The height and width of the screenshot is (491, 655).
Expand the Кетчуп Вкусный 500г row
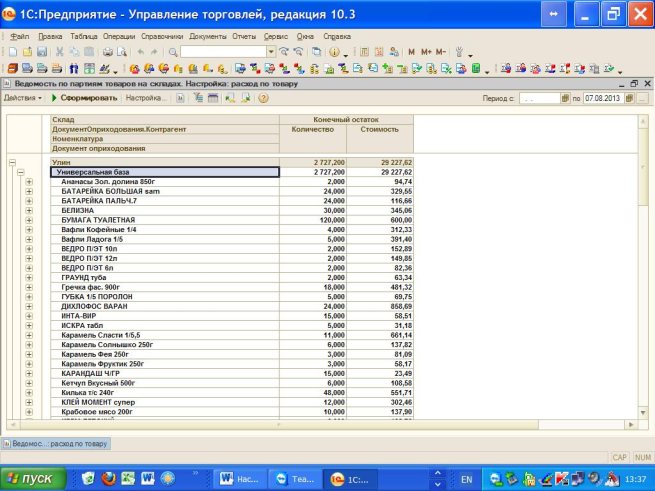pos(29,383)
